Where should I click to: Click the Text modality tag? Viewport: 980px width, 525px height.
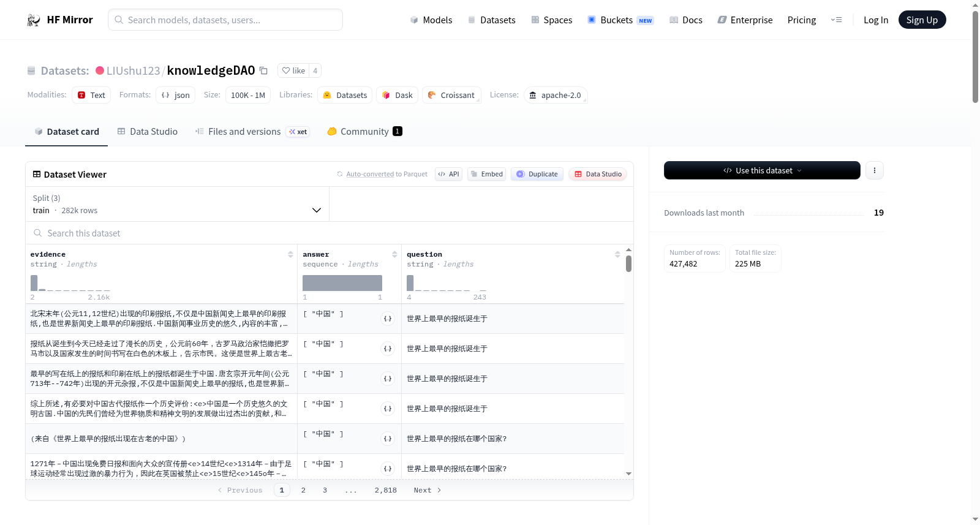pos(91,95)
